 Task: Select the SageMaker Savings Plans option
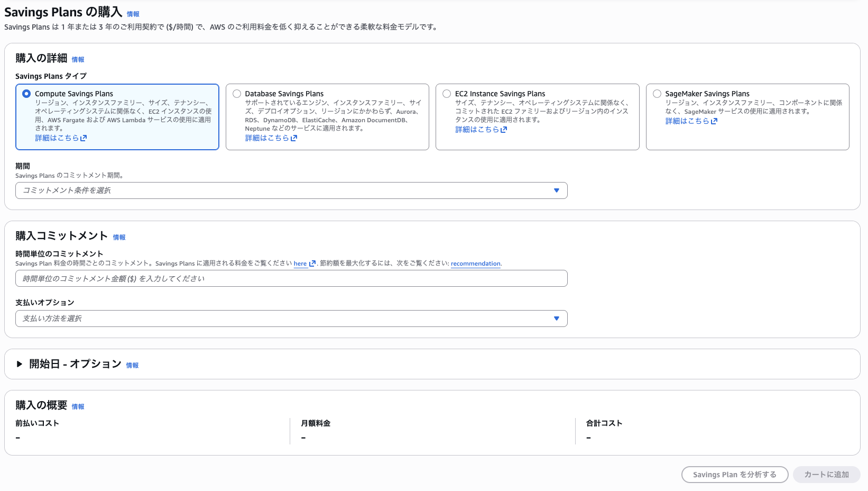657,93
